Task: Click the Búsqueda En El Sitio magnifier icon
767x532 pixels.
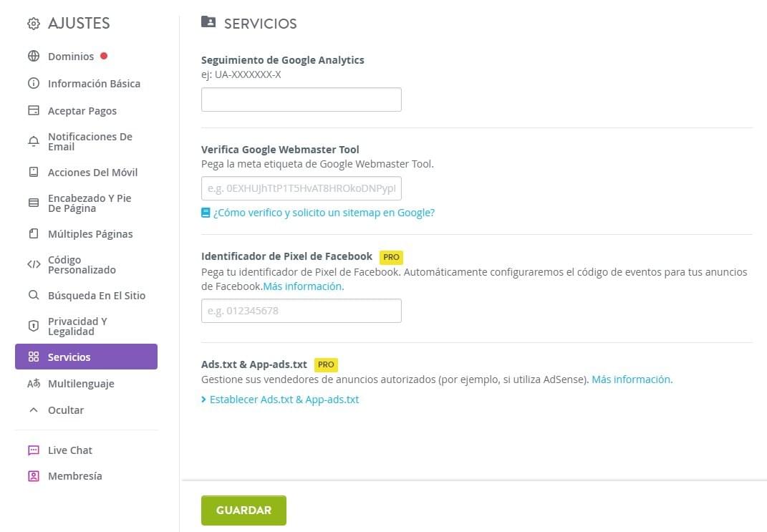Action: 33,295
